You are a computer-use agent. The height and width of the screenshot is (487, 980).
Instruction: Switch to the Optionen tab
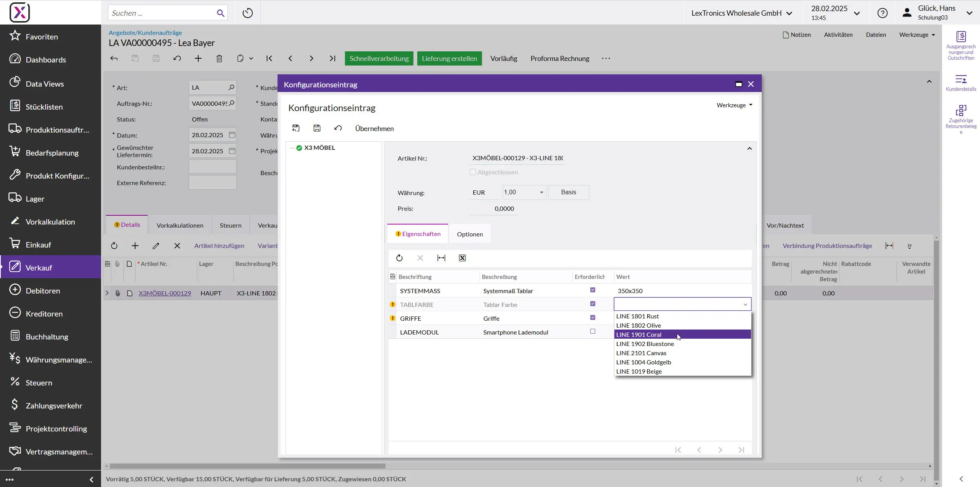pos(470,234)
